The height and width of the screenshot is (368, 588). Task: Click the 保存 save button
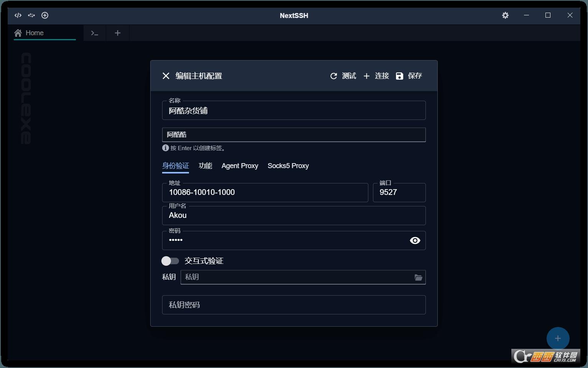[409, 76]
